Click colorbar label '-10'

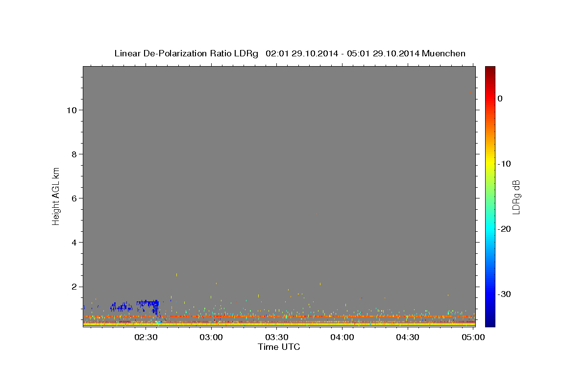point(504,164)
